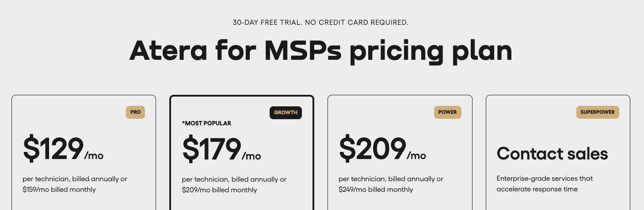Click Growth card's per technician, billed annually line
The width and height of the screenshot is (644, 210).
coord(234,179)
